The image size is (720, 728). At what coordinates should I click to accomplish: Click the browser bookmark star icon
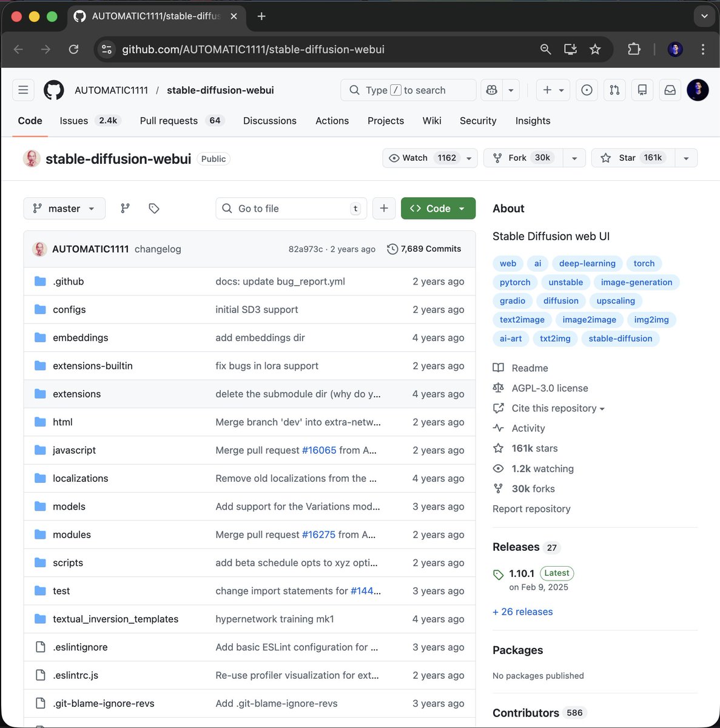coord(595,49)
